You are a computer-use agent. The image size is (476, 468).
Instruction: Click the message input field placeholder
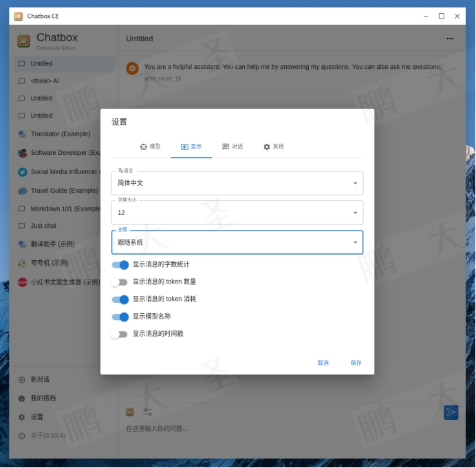click(x=157, y=429)
